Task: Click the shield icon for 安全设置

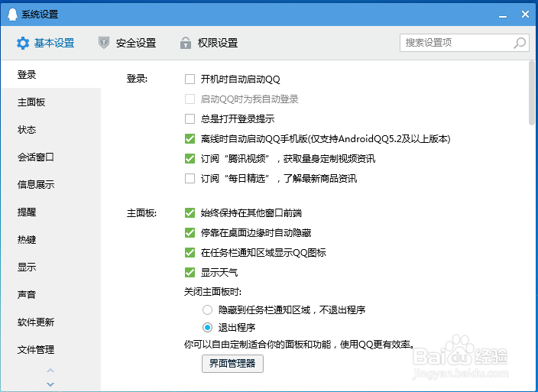Action: pos(104,43)
